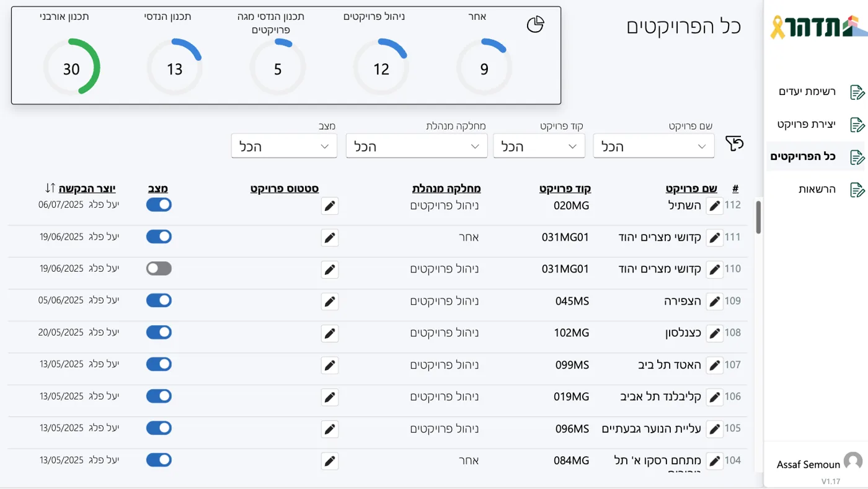Image resolution: width=868 pixels, height=489 pixels.
Task: Toggle the מצב switch in the כצנלסון row
Action: pos(159,332)
